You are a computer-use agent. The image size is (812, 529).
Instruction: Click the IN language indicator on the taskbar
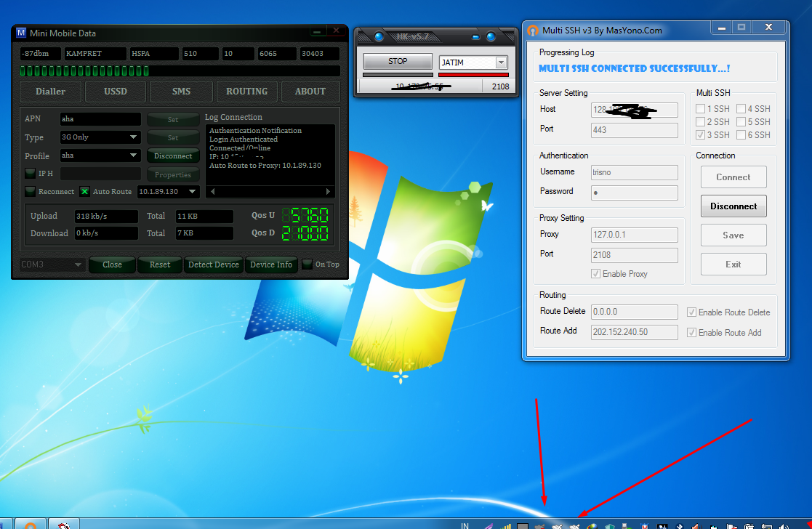[x=465, y=525]
